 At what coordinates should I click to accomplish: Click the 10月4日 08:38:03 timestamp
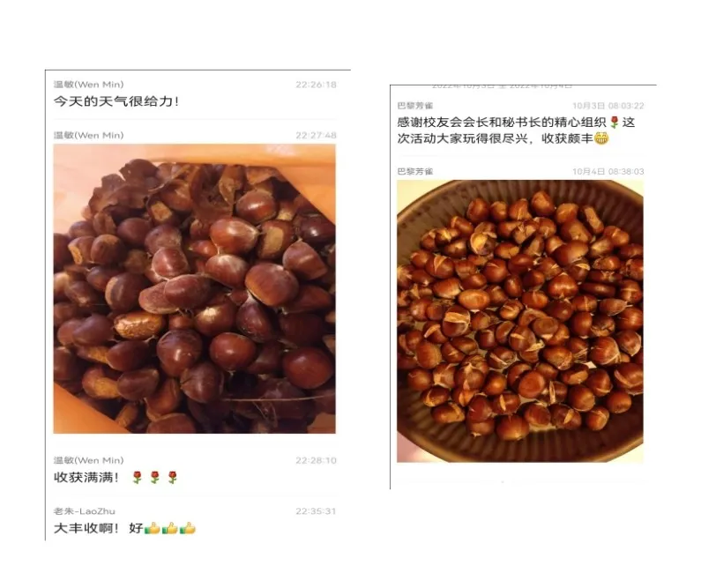[608, 172]
